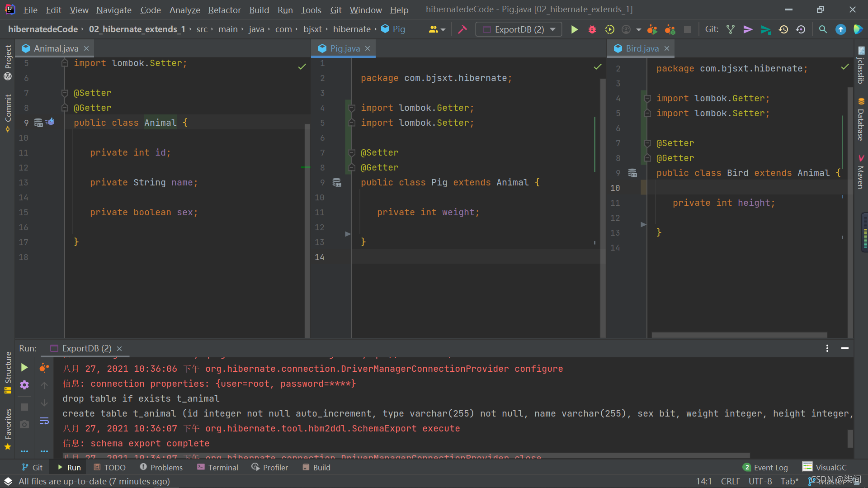Image resolution: width=868 pixels, height=488 pixels.
Task: Push commits using the Git push icon
Action: [x=765, y=29]
